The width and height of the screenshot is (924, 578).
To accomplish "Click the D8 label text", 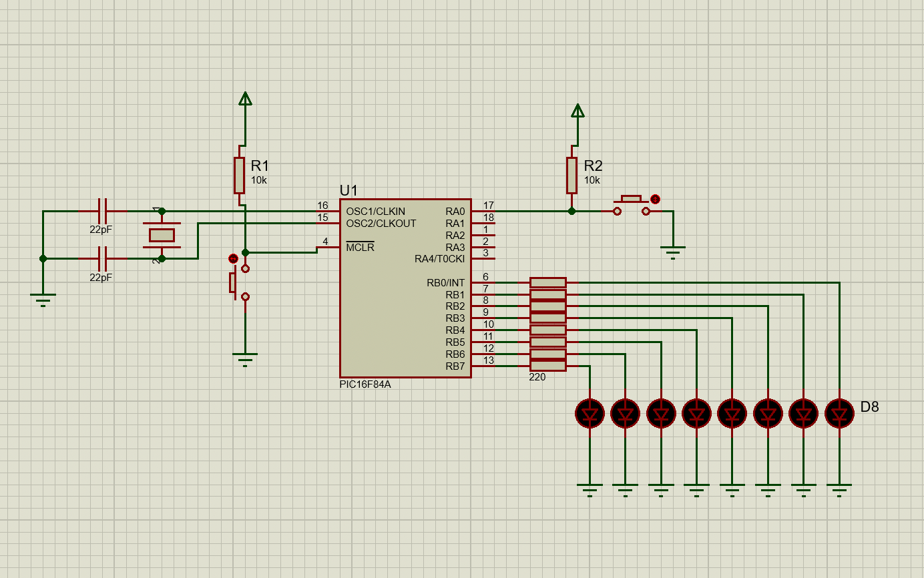I will (869, 406).
